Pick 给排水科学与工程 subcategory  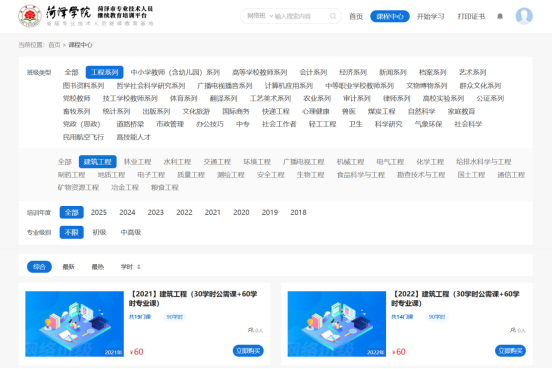484,162
